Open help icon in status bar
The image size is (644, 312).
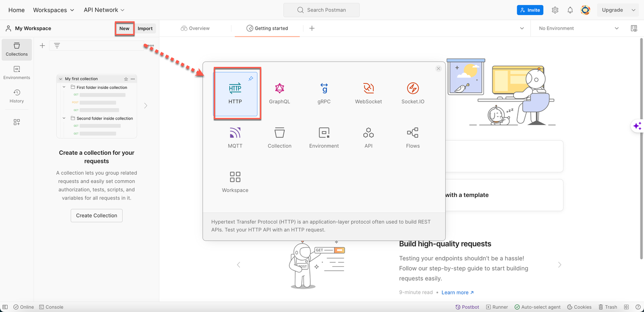coord(637,307)
